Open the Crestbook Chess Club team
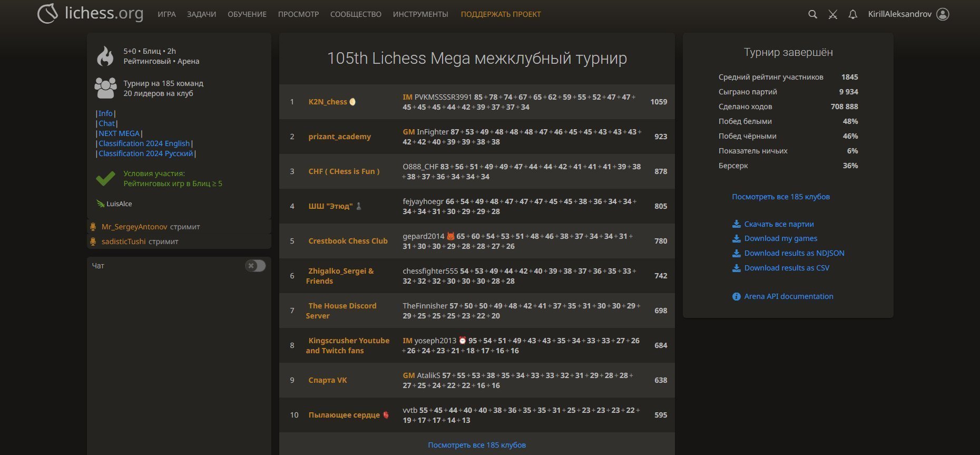This screenshot has height=455, width=980. [348, 241]
